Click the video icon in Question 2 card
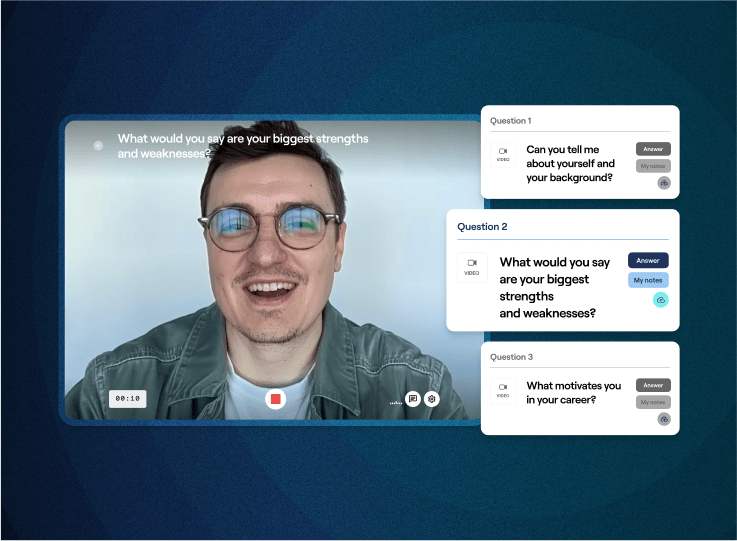The width and height of the screenshot is (737, 541). (472, 267)
